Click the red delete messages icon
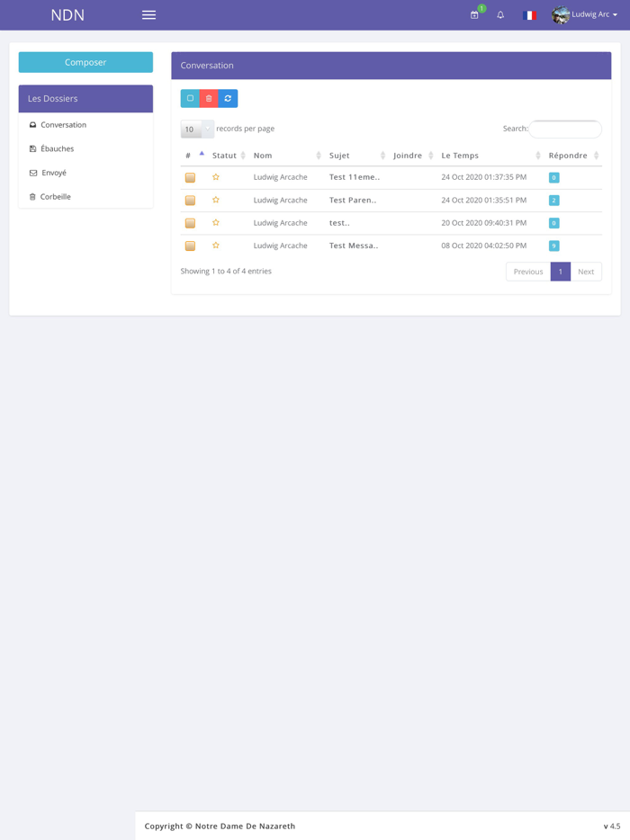The image size is (630, 840). [x=210, y=98]
